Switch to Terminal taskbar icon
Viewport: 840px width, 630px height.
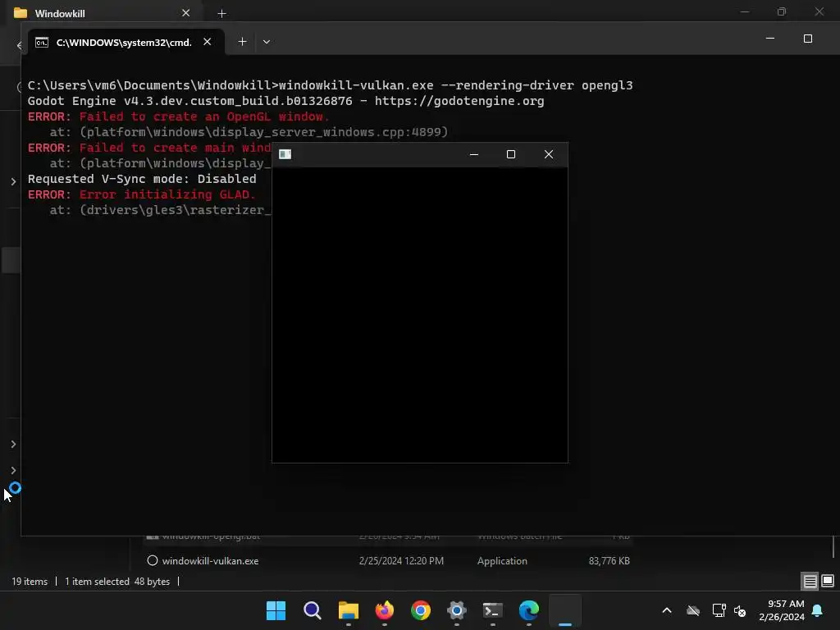click(x=493, y=610)
